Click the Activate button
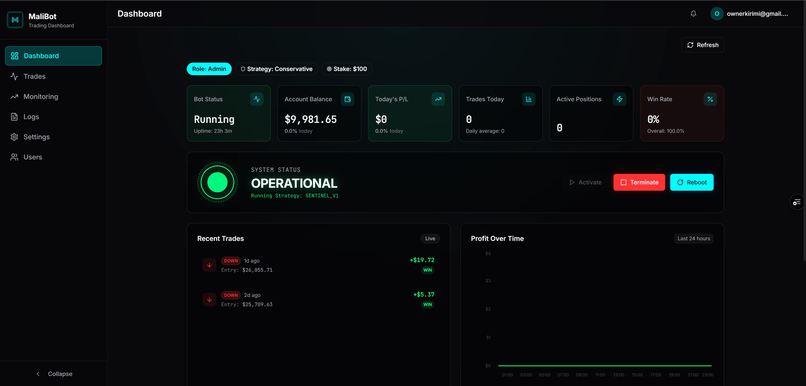 click(585, 182)
